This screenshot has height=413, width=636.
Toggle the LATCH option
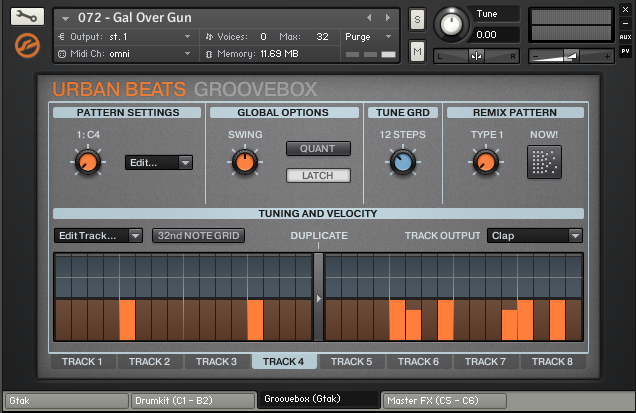pyautogui.click(x=318, y=176)
